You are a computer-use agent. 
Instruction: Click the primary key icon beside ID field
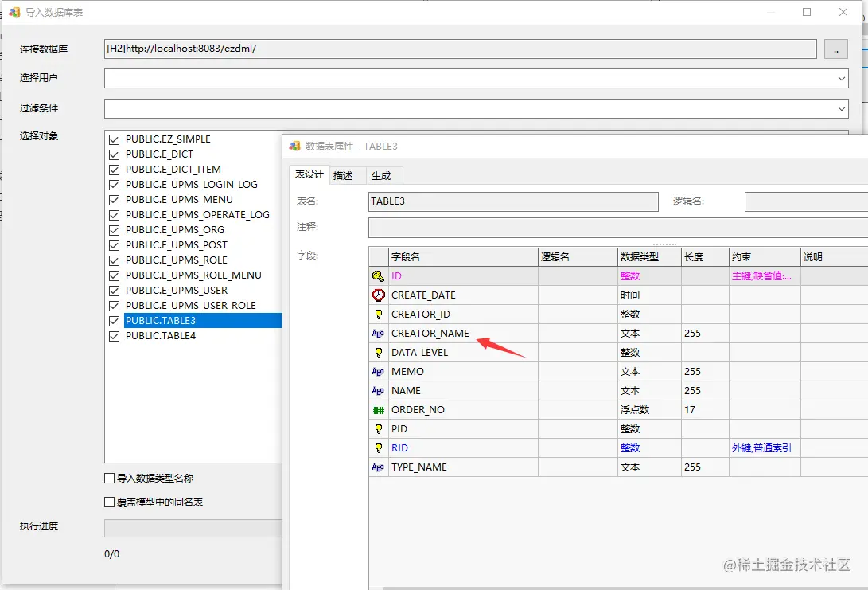378,275
